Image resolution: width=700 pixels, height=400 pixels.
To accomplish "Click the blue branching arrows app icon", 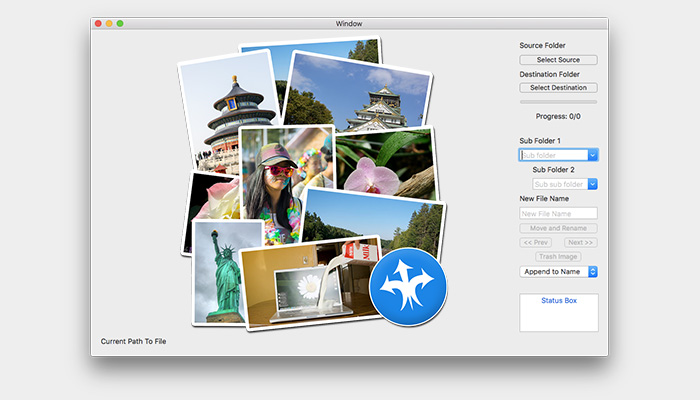I will point(408,286).
